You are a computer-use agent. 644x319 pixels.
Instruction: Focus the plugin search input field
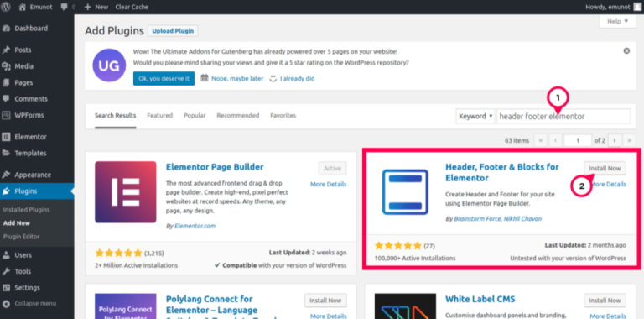click(x=563, y=117)
